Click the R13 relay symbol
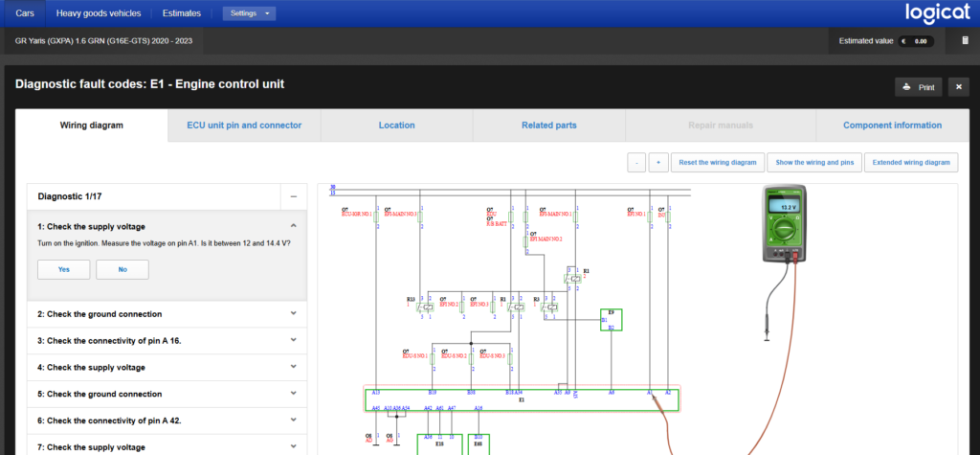The width and height of the screenshot is (980, 455). click(424, 307)
